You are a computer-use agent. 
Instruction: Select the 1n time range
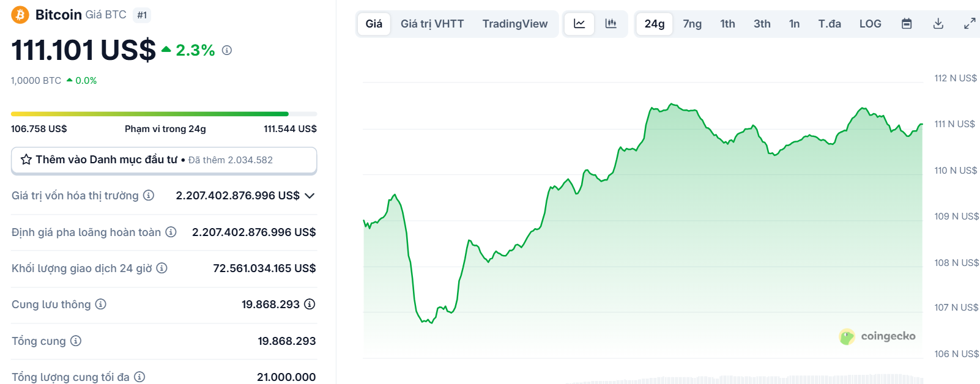[795, 24]
